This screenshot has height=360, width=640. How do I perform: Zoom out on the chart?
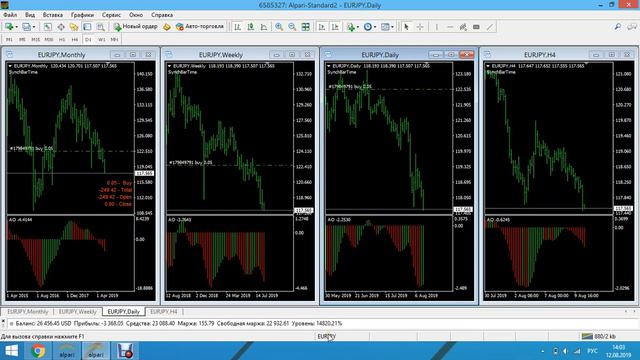(x=292, y=27)
